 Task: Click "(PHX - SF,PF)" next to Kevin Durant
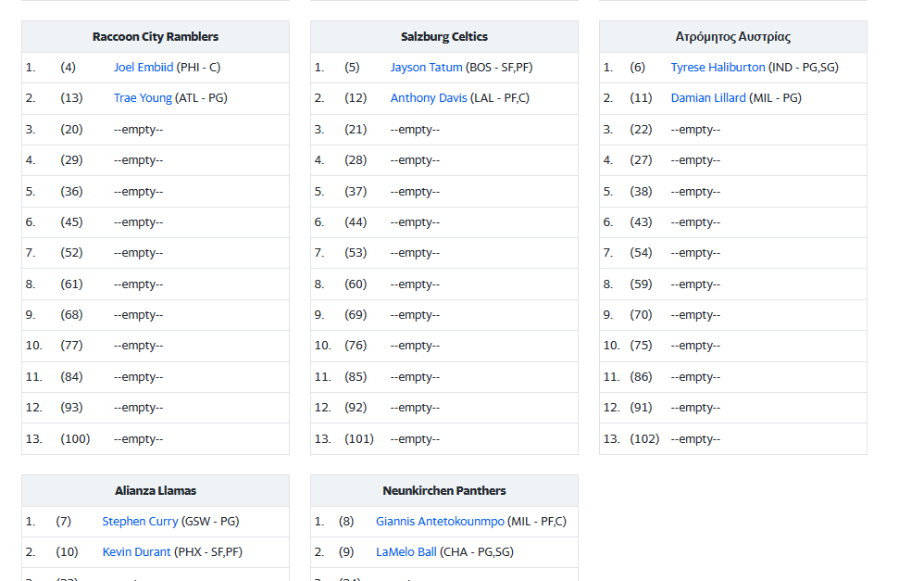208,552
